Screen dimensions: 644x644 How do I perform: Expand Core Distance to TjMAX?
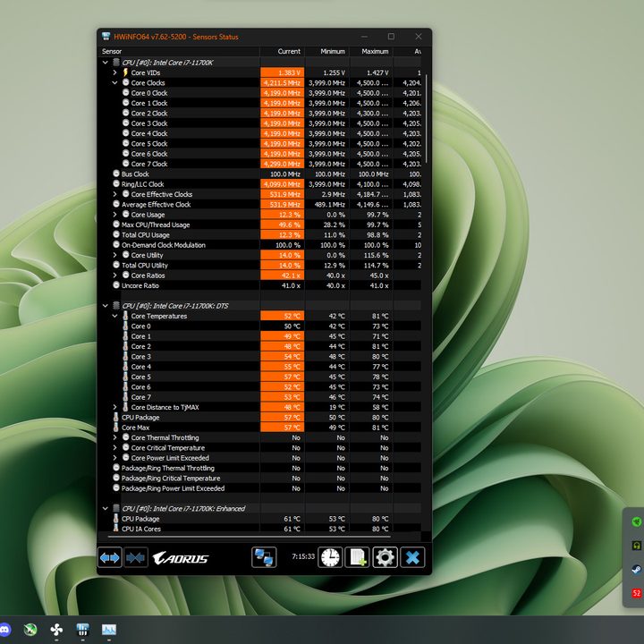click(115, 407)
